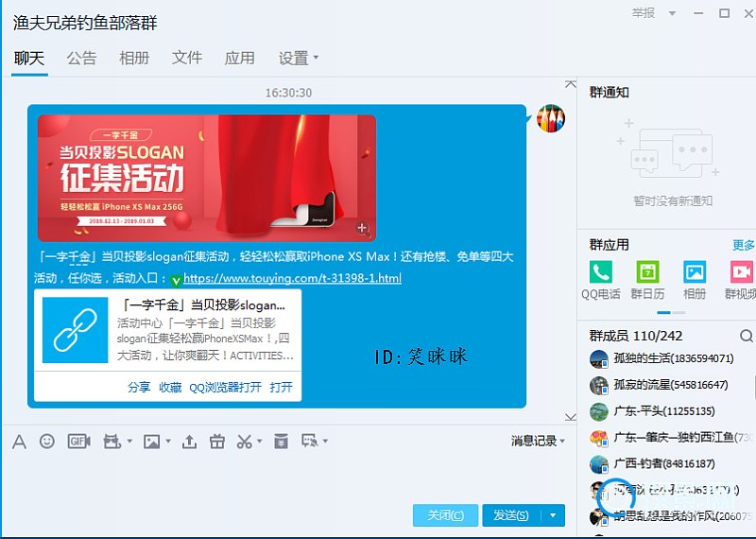Click the blue chain link icon
756x539 pixels.
coord(76,330)
